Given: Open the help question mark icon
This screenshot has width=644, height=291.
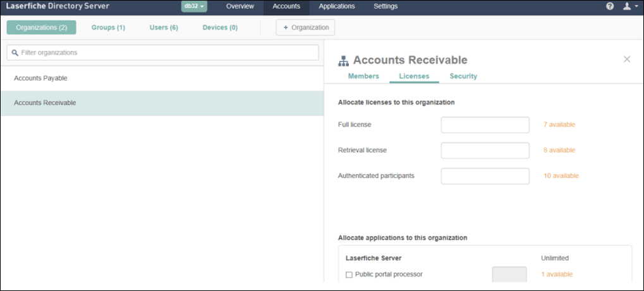Looking at the screenshot, I should [610, 6].
